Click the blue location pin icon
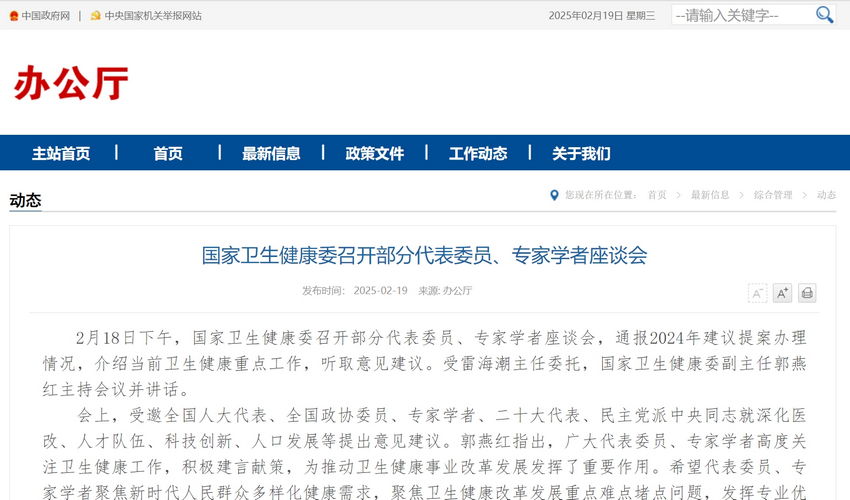 click(x=554, y=195)
